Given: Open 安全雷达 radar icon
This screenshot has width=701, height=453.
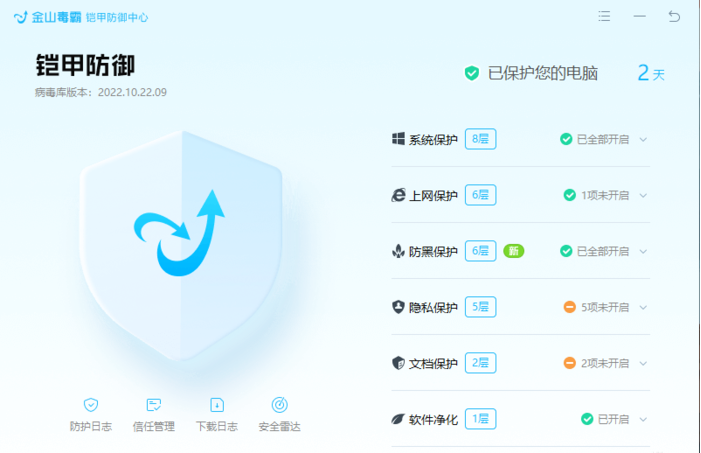Looking at the screenshot, I should point(280,405).
